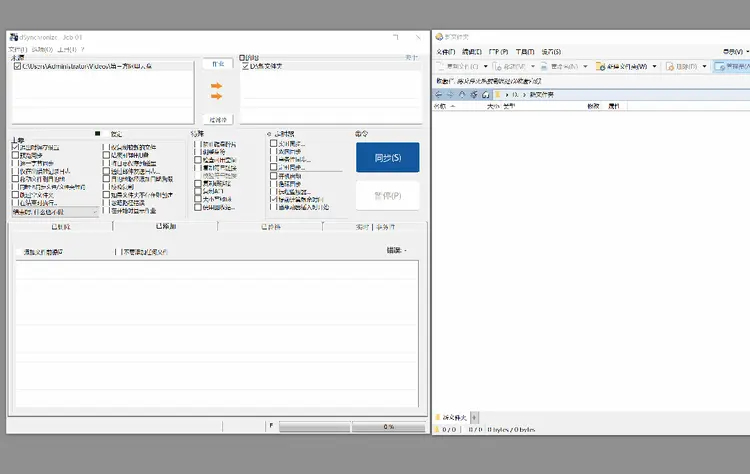Screen dimensions: 750x474
Task: Open the dropdown arrow on the file manager's first toolbar button
Action: (486, 67)
